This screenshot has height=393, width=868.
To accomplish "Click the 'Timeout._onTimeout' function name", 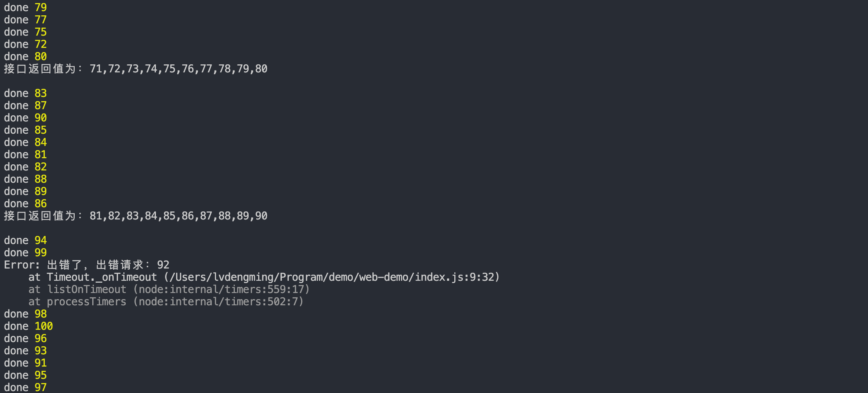I will (x=102, y=277).
